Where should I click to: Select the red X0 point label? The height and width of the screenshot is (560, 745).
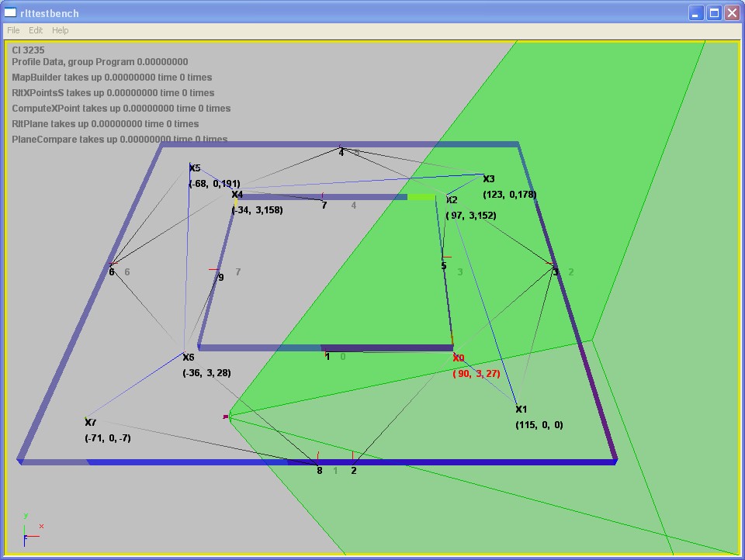click(459, 358)
